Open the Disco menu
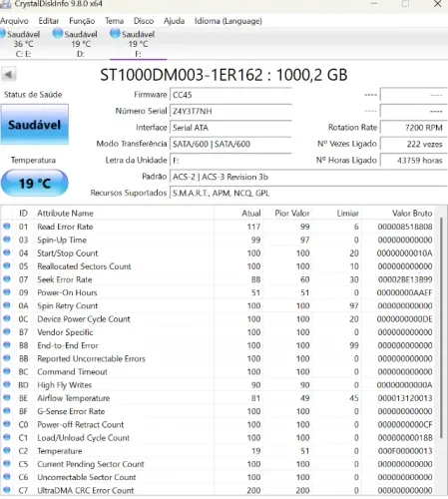 [144, 21]
